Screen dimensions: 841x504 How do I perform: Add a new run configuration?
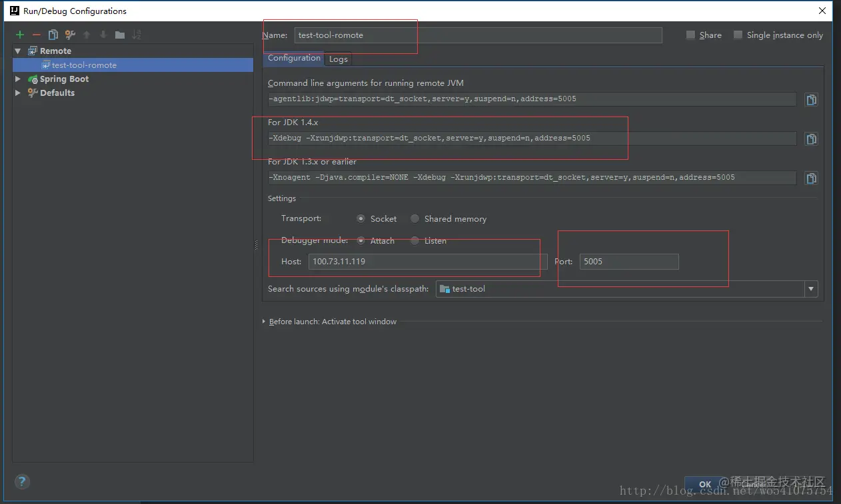click(19, 35)
